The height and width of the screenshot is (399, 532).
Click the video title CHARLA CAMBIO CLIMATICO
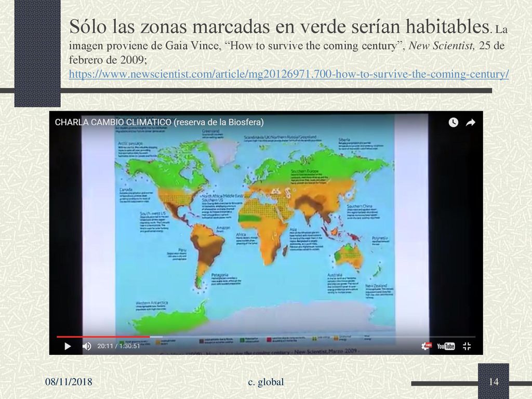coord(159,122)
